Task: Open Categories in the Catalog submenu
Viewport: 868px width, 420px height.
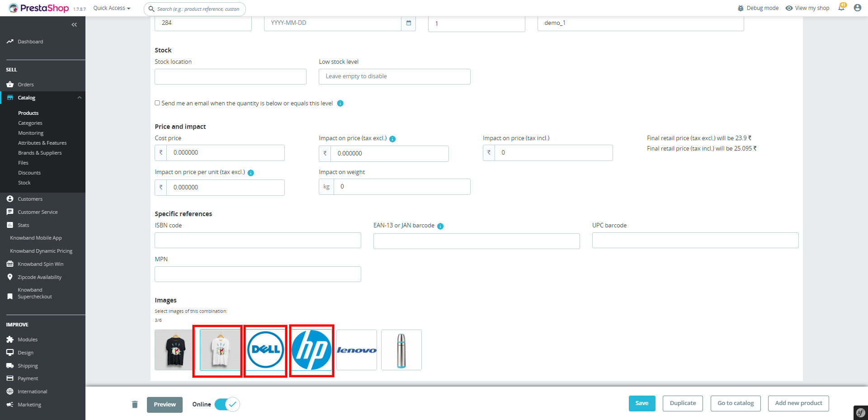Action: (x=30, y=123)
